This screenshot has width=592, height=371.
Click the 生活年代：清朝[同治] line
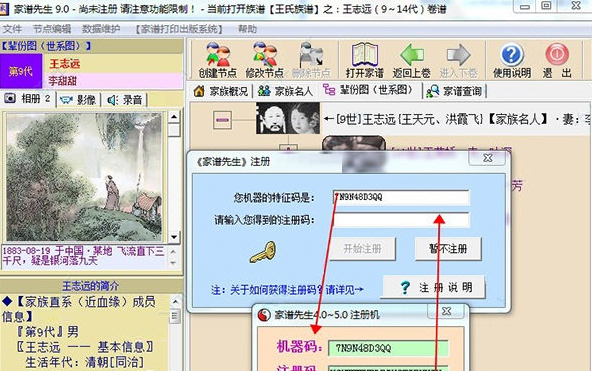85,362
